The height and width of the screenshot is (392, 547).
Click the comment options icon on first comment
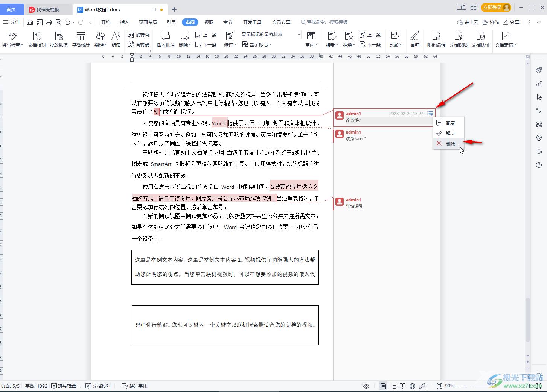tap(430, 113)
